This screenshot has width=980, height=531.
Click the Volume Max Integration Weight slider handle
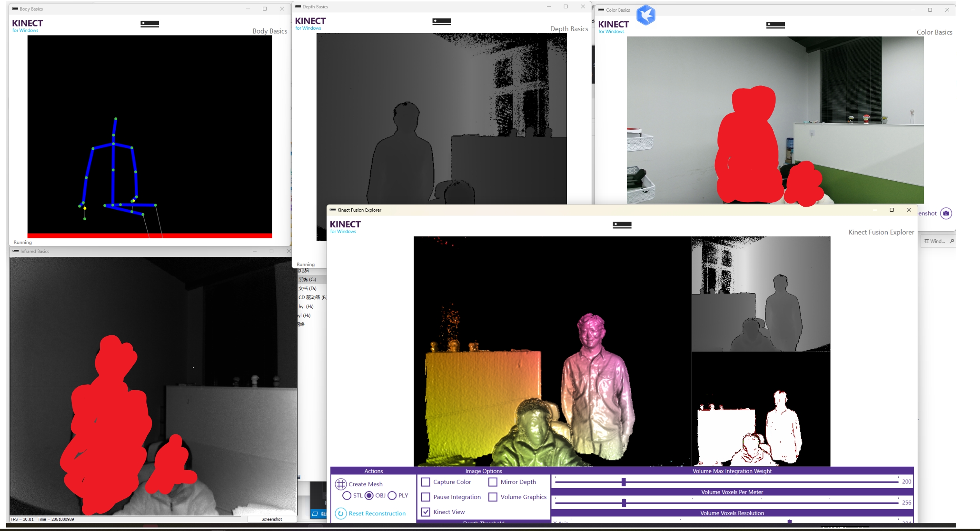pyautogui.click(x=624, y=482)
